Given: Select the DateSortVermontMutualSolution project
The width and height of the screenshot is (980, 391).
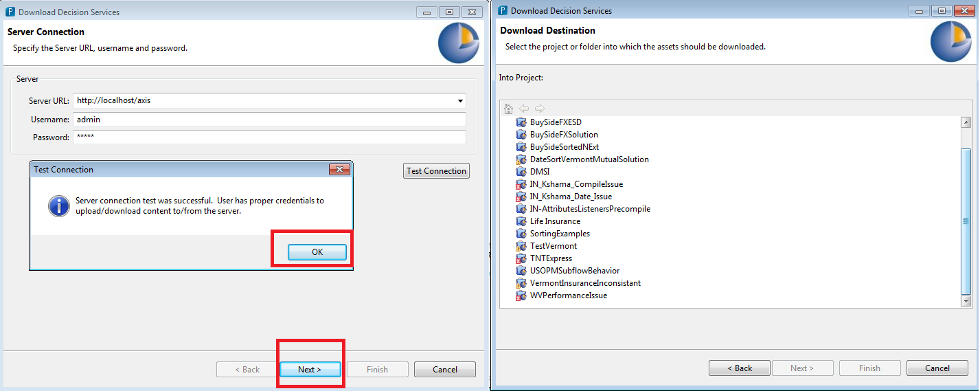Looking at the screenshot, I should click(589, 159).
